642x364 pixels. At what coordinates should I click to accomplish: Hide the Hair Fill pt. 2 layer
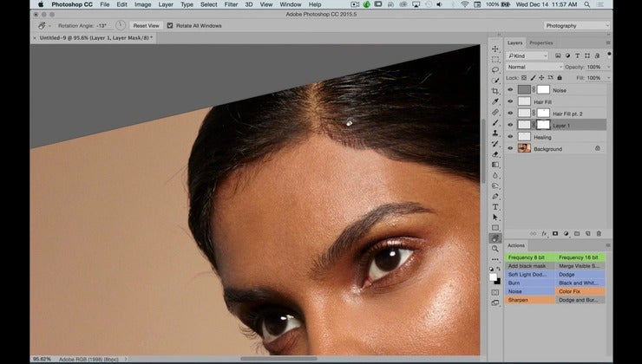click(510, 114)
